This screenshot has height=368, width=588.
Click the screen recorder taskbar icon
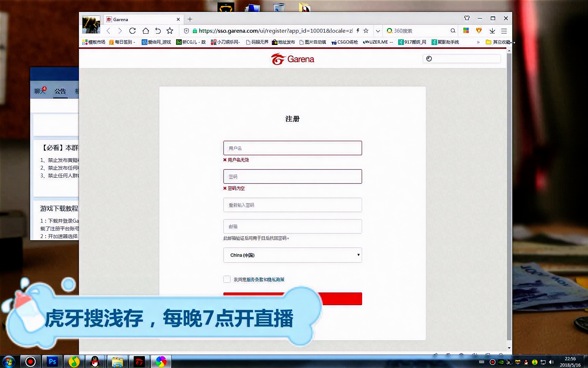click(31, 362)
